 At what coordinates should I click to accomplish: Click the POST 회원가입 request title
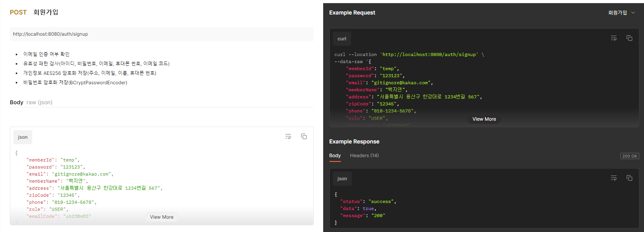[34, 12]
